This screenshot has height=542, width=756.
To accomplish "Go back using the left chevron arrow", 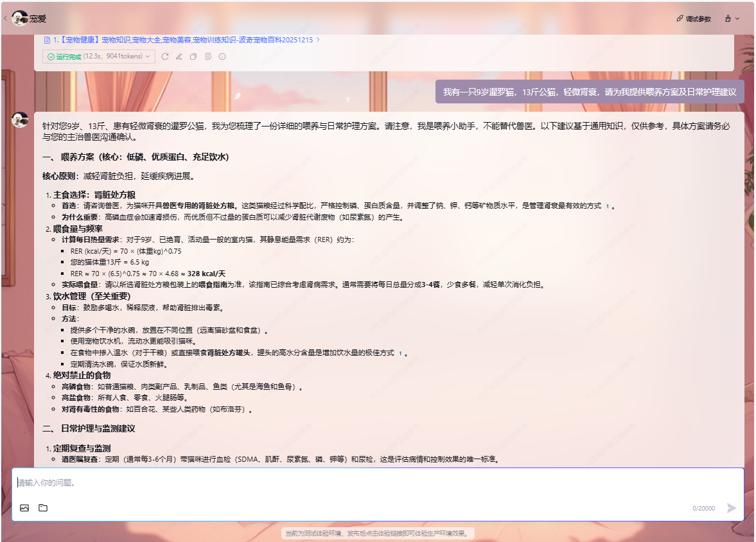I will click(x=6, y=19).
